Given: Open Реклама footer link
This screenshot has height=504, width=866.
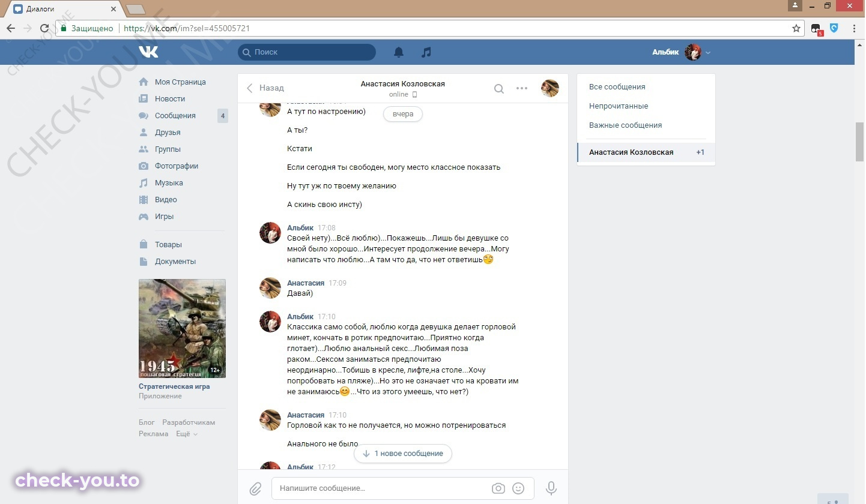Looking at the screenshot, I should point(153,434).
